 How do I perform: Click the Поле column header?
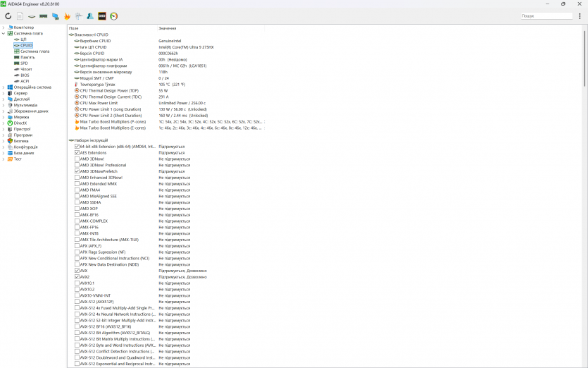73,27
